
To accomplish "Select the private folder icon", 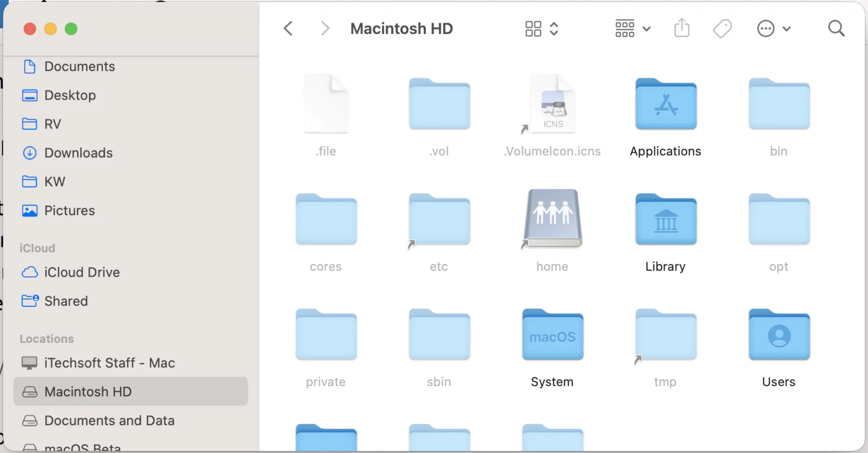I will [x=326, y=334].
